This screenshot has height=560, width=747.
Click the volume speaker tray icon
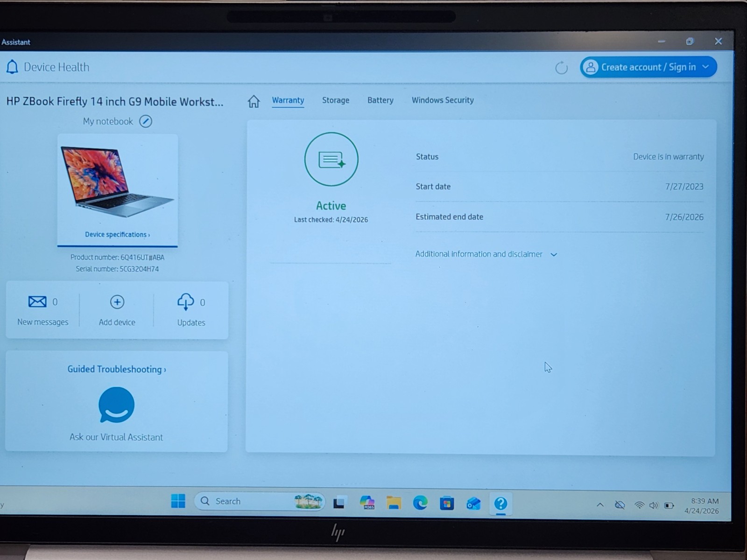pos(654,505)
